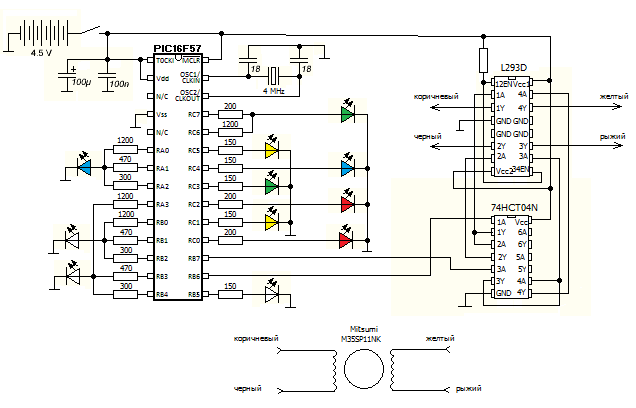Select the черный label beside the L293D
Screen dimensions: 636x408
pos(428,137)
